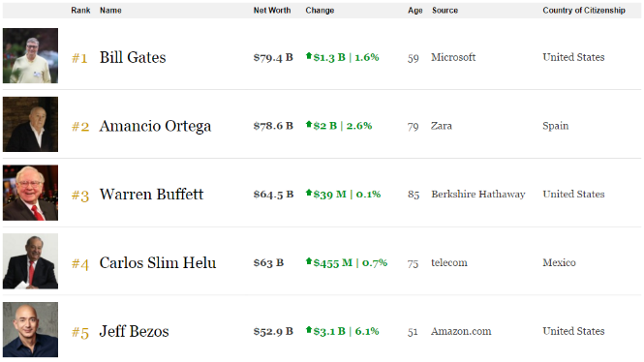Sort by Country of Citizenship header
This screenshot has width=644, height=362.
point(584,11)
